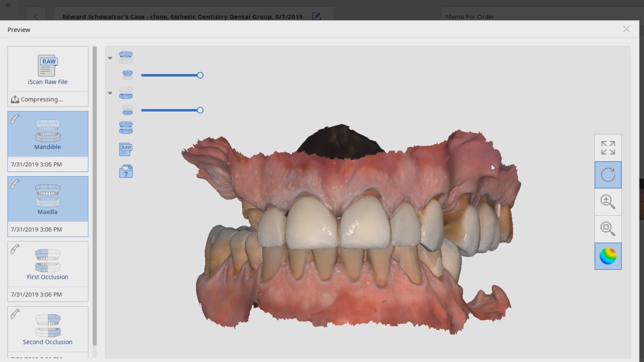Click the unknown folder question-mark icon
This screenshot has height=362, width=644.
pos(126,171)
